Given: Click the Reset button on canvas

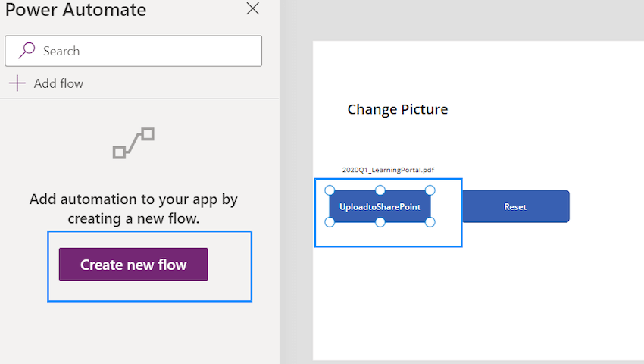Looking at the screenshot, I should point(516,206).
